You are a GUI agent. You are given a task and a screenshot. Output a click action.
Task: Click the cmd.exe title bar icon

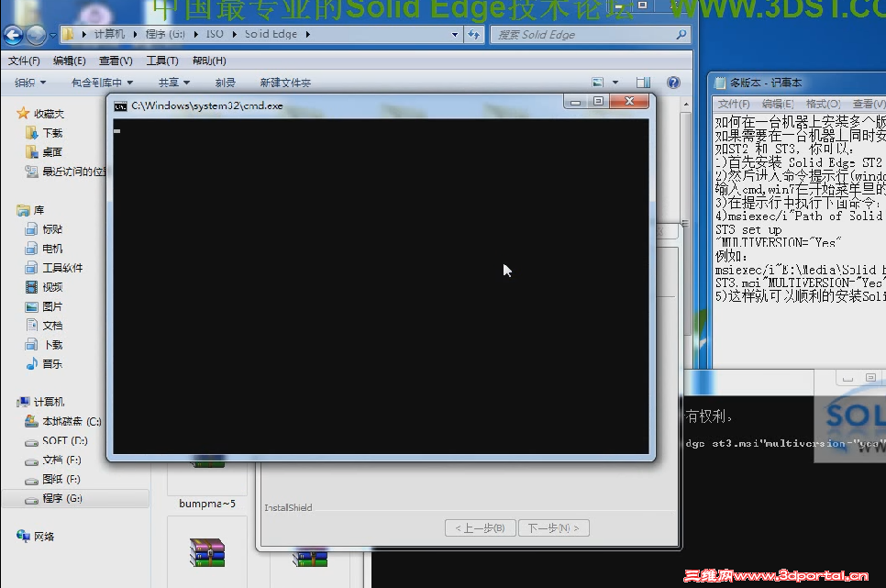(120, 106)
